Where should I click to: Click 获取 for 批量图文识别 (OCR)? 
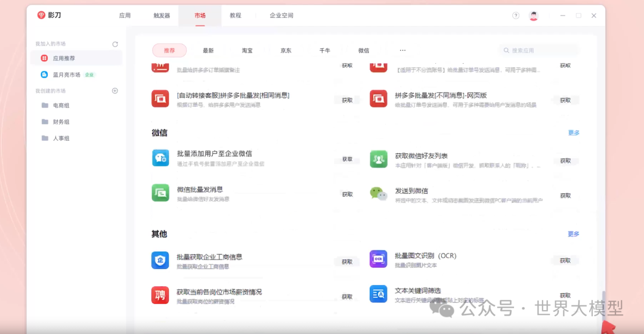coord(565,261)
